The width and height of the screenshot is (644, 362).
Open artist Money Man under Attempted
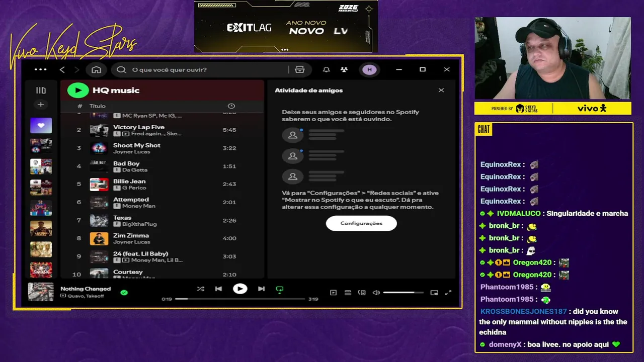139,206
